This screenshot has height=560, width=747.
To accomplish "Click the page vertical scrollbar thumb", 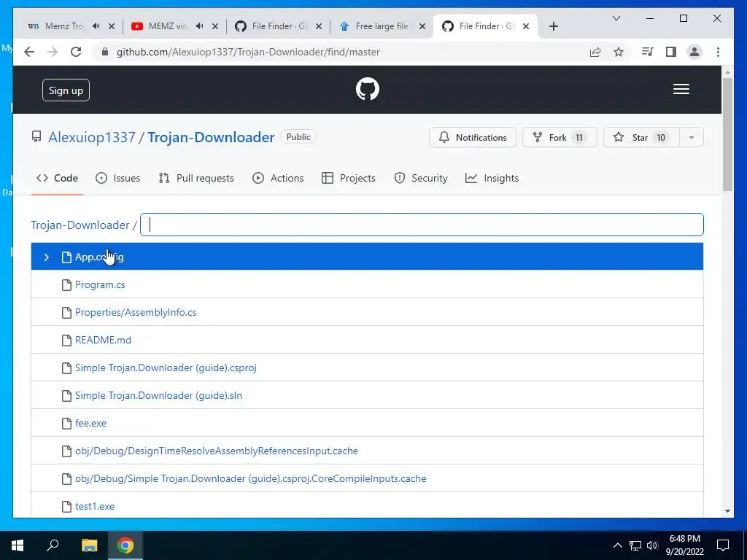I will point(727,134).
